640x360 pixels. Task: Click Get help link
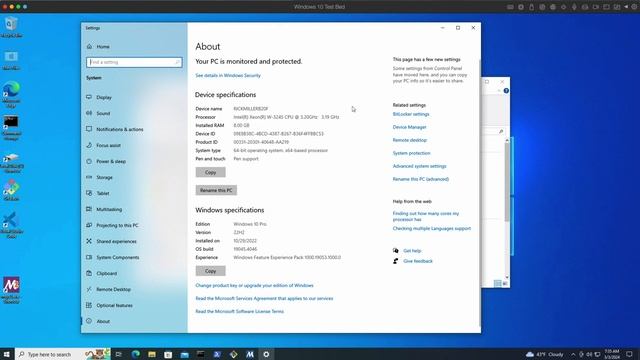point(412,251)
